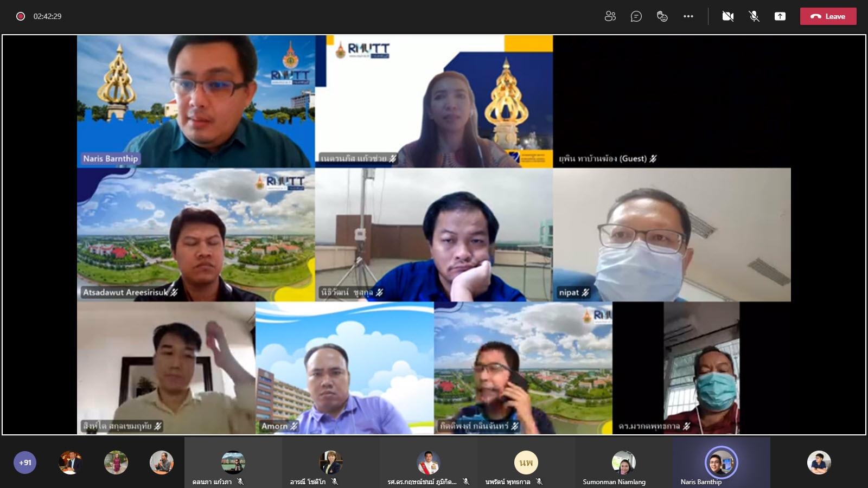
Task: Open the reactions and raise hand menu
Action: tap(662, 16)
